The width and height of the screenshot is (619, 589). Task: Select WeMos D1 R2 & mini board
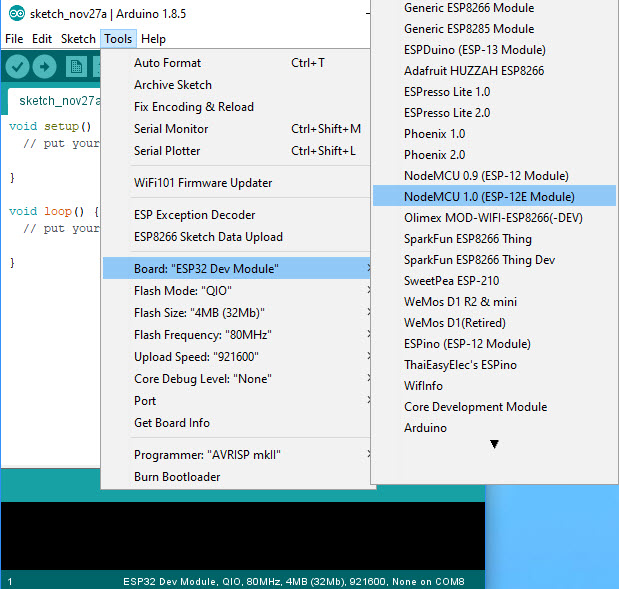tap(494, 302)
